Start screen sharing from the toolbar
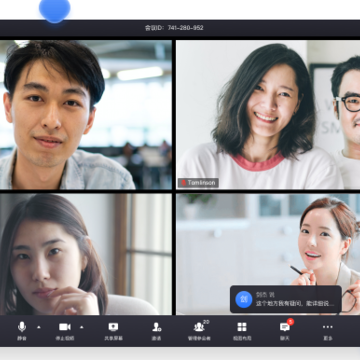This screenshot has width=360, height=360. [x=113, y=331]
